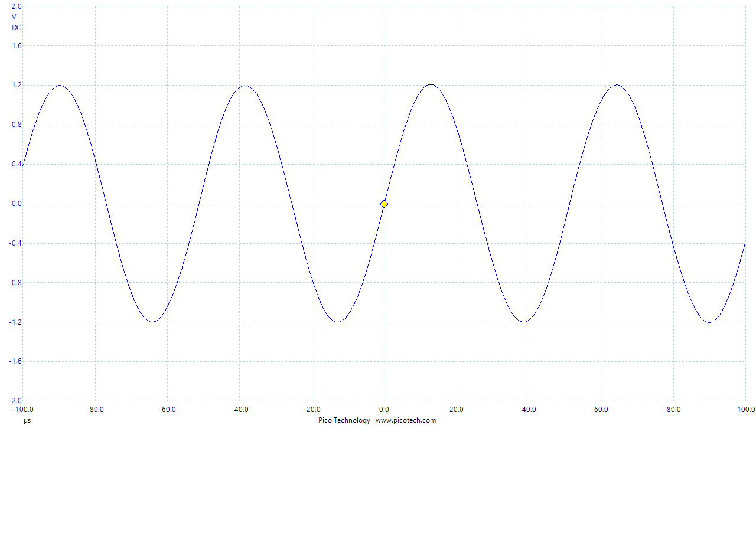Screen dimensions: 756x536
Task: Click the -1.2 voltage axis label
Action: click(x=16, y=322)
